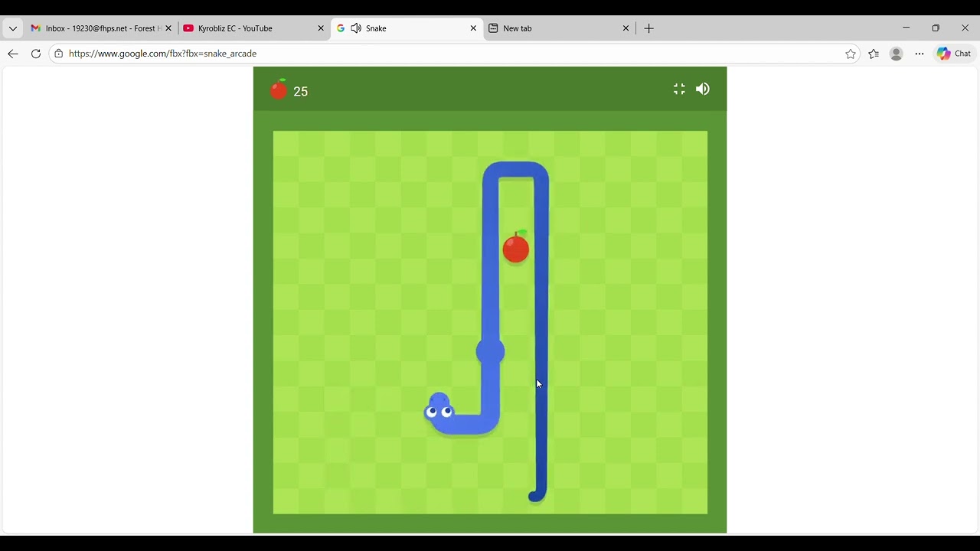This screenshot has height=551, width=980.
Task: Exit fullscreen mode in Snake game
Action: click(679, 90)
